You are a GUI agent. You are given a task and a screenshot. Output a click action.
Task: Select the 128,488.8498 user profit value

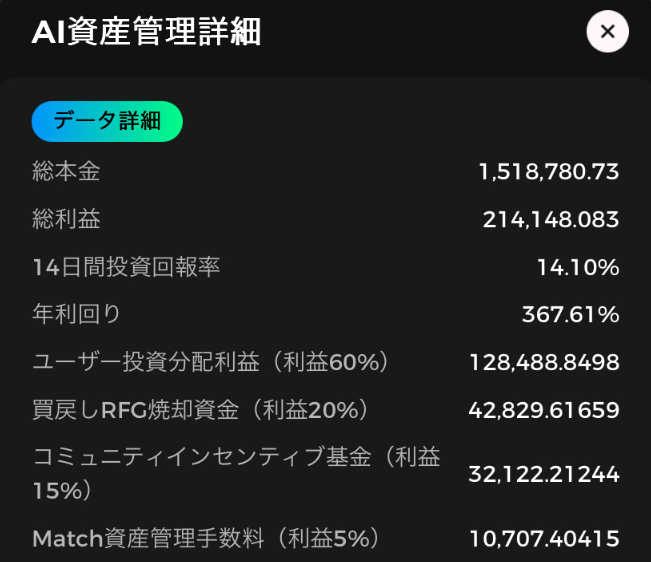point(544,362)
